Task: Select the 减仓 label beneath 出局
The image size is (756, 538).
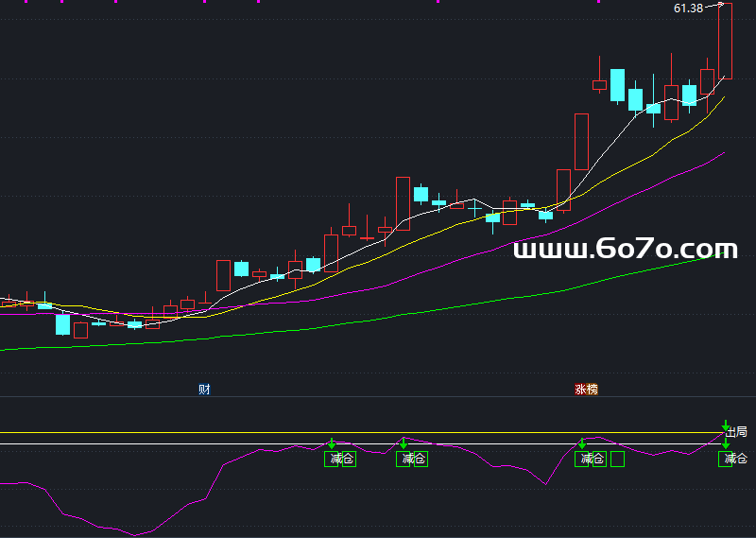Action: pos(736,459)
